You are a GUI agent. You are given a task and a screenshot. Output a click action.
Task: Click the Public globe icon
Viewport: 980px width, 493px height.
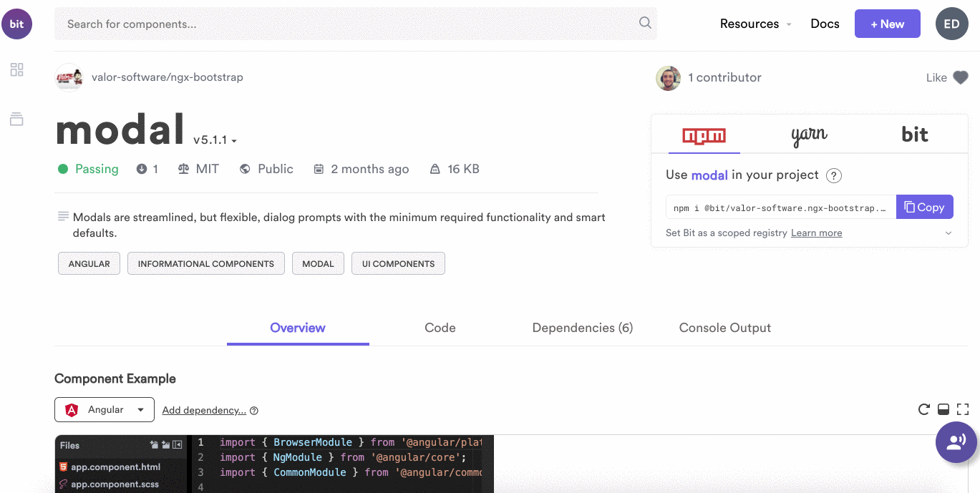tap(245, 169)
